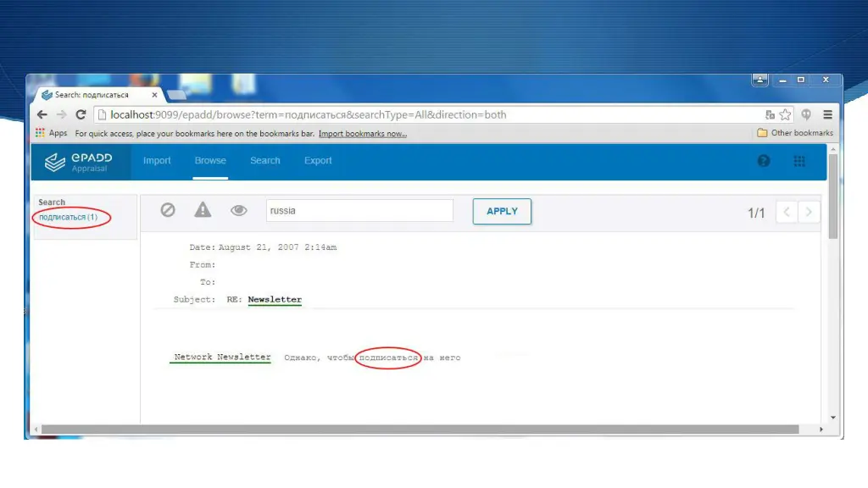Toggle the eye reviewed icon
The width and height of the screenshot is (868, 488).
tap(239, 211)
